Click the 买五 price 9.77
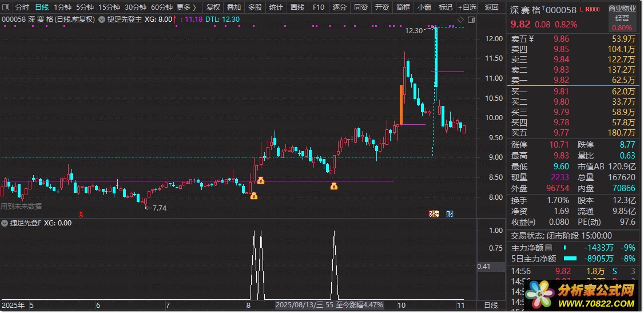Viewport: 644px width, 313px height. point(562,133)
